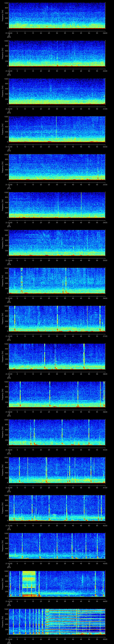Click the 21:33:00 start time label
The image size is (114, 644).
9,223
